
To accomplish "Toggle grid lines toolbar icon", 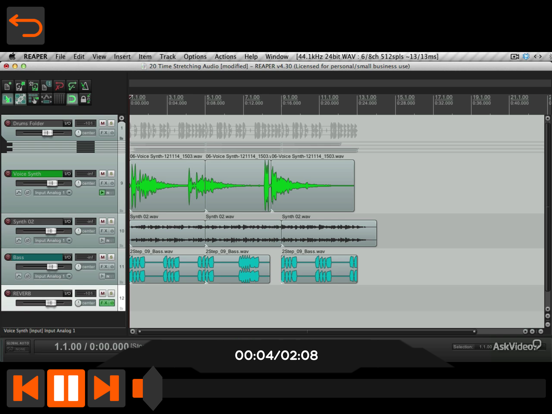I will click(x=59, y=99).
